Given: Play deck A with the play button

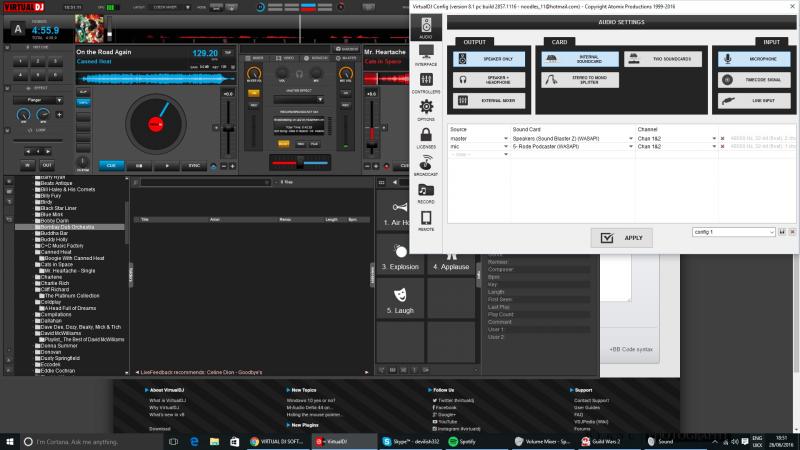Looking at the screenshot, I should pos(167,165).
